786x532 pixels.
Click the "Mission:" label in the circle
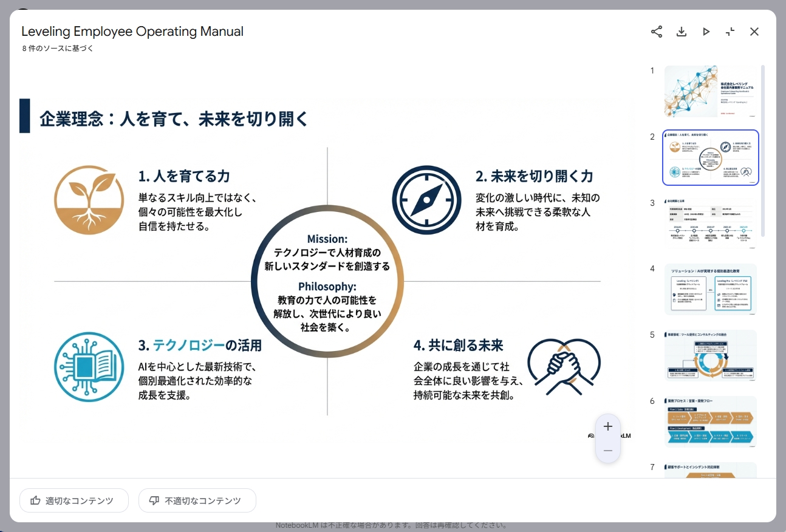327,239
